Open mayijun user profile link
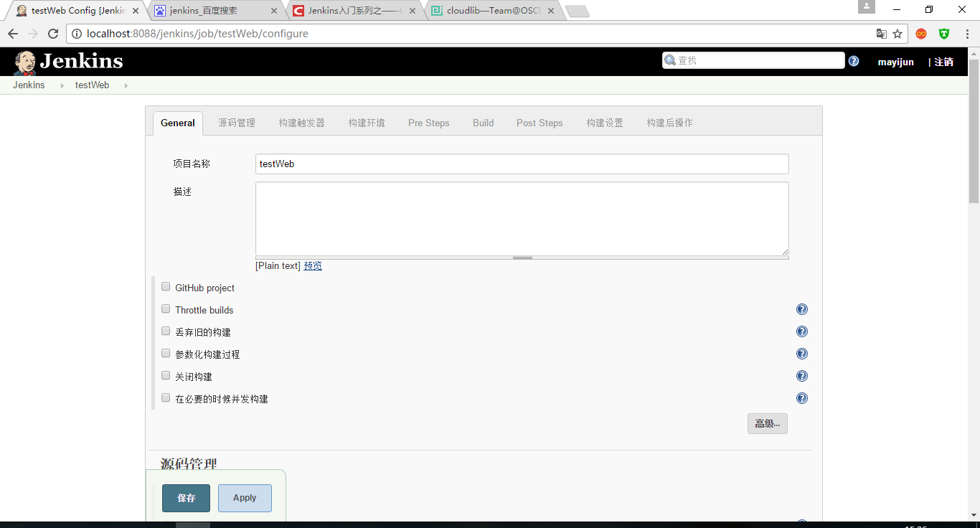 (x=896, y=62)
